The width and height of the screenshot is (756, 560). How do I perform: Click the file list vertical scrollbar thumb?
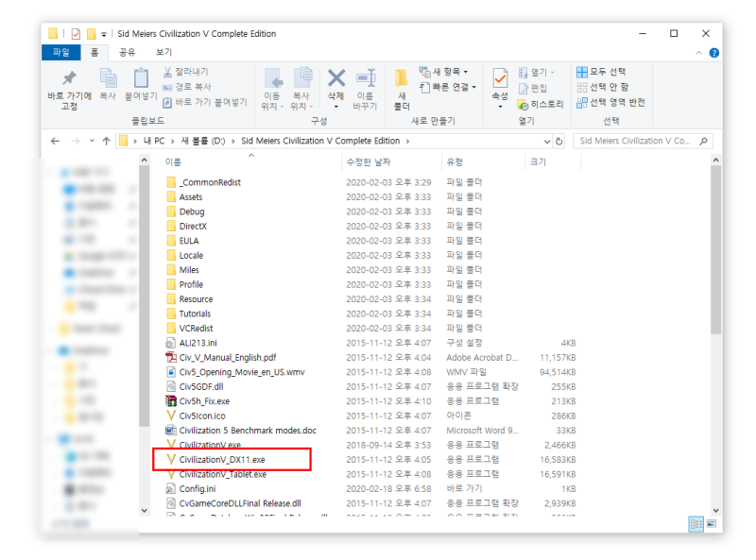(x=715, y=249)
